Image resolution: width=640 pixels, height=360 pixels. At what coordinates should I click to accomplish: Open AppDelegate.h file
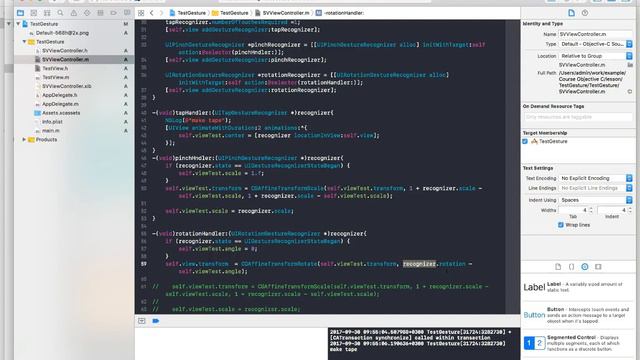point(60,95)
